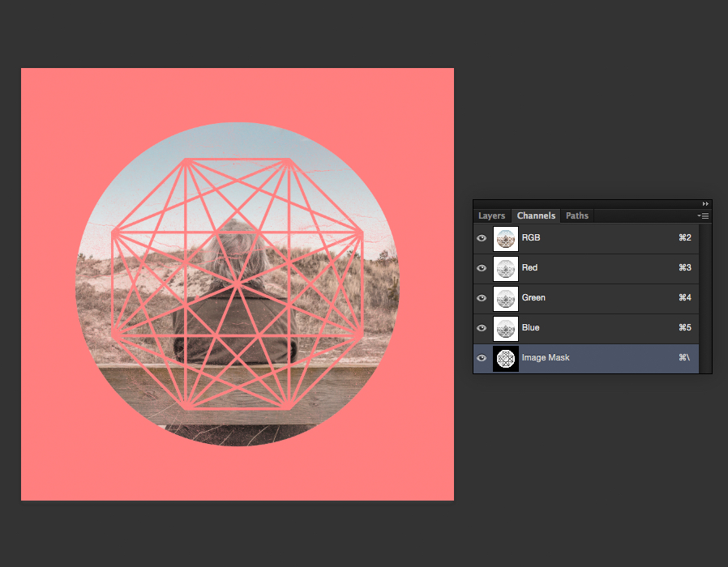Click the Channels panel vertical scrollbar

pos(704,298)
